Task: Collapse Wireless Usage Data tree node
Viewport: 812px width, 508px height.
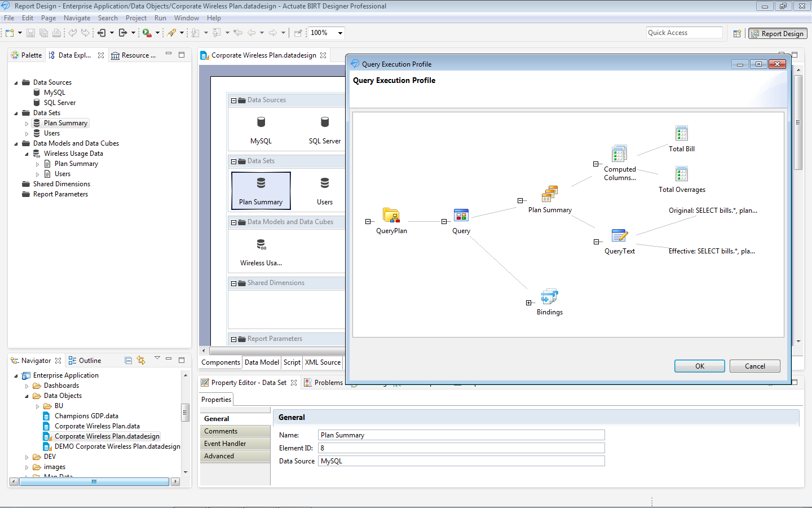Action: (x=27, y=154)
